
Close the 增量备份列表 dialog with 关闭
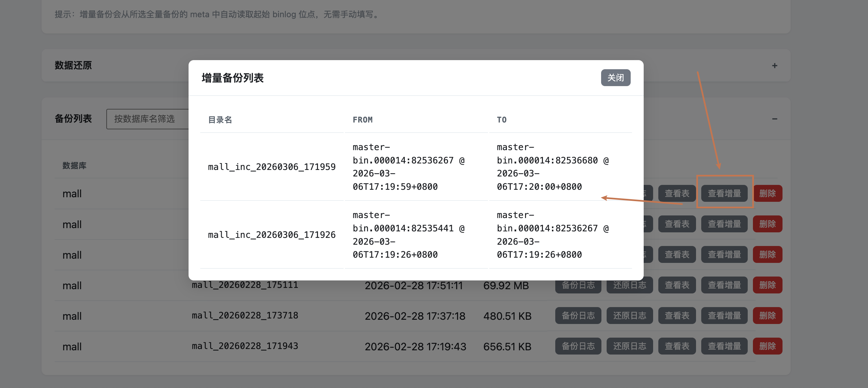click(x=615, y=78)
